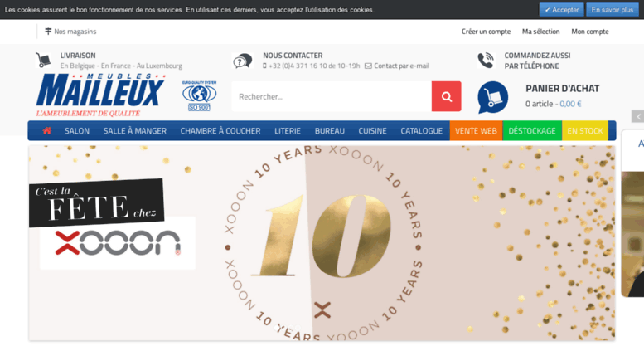Click the delivery hand-truck icon

[43, 60]
